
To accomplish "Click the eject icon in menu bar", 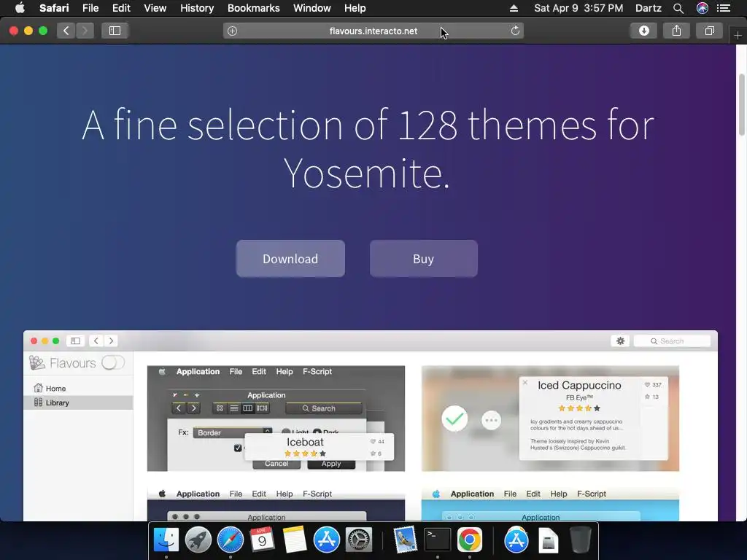I will 514,8.
